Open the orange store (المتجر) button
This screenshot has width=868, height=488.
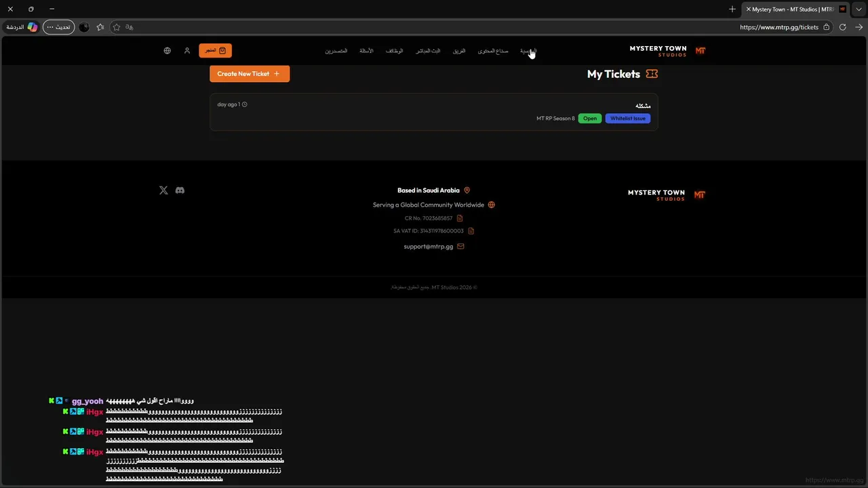(x=215, y=51)
